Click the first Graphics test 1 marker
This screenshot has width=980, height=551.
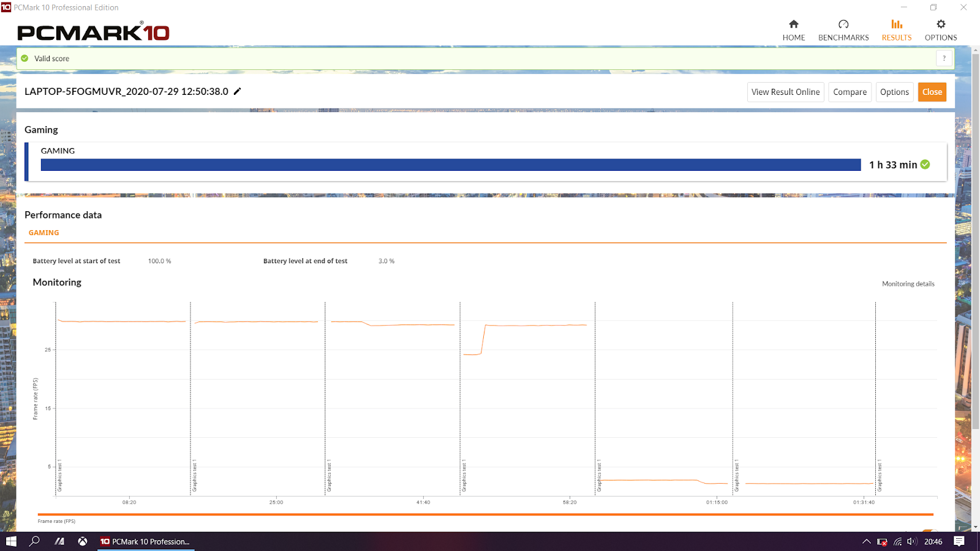click(x=59, y=476)
